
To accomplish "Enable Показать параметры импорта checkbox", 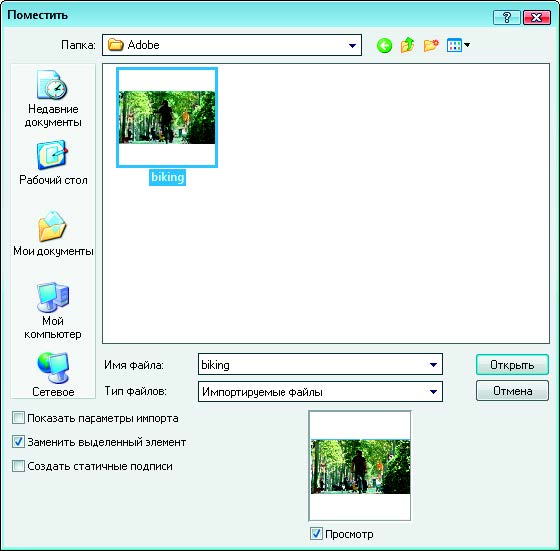I will coord(18,417).
